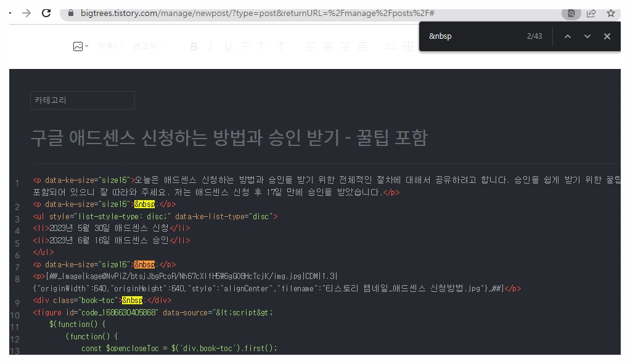Click the originWidth JSON line
Viewport: 630px width, 364px height.
click(x=277, y=288)
